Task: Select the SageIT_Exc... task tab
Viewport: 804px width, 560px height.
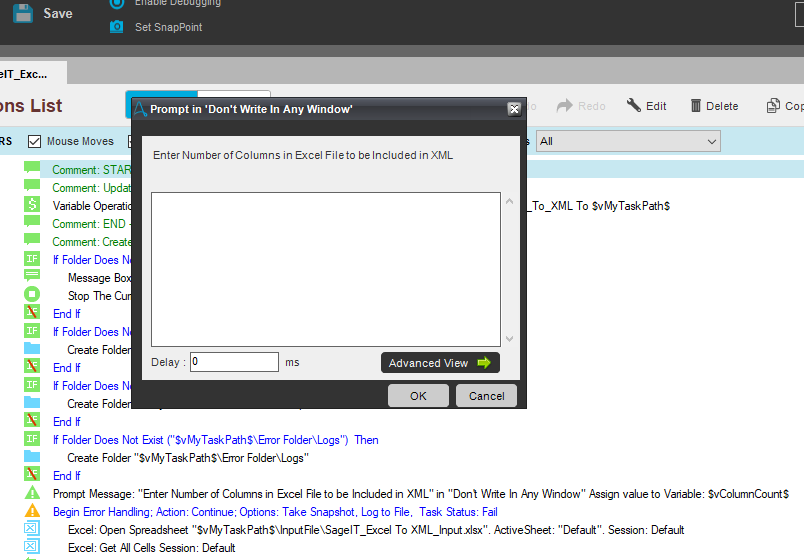Action: pyautogui.click(x=31, y=74)
